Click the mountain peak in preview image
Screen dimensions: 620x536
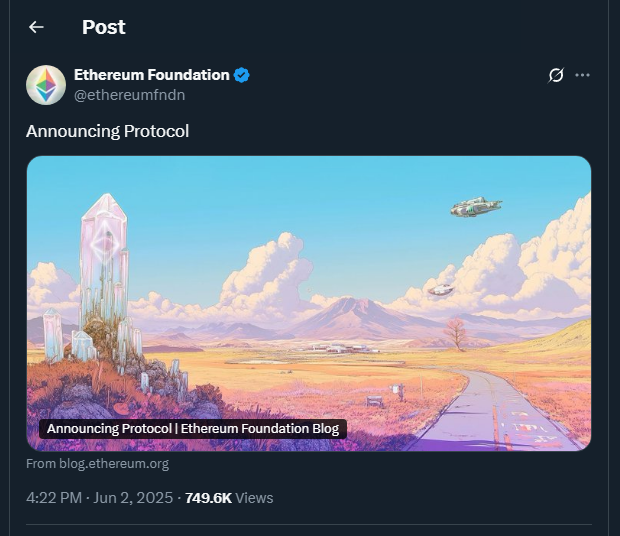[340, 304]
